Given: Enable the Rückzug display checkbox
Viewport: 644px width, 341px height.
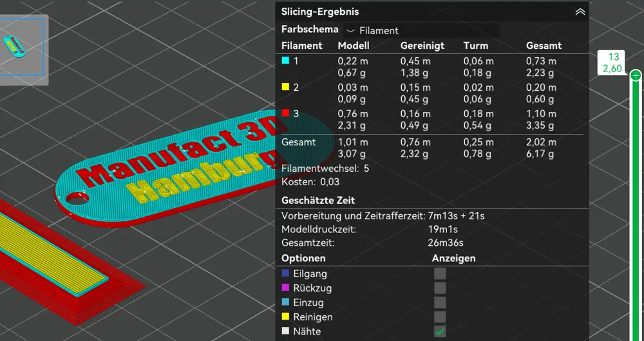Looking at the screenshot, I should (440, 288).
